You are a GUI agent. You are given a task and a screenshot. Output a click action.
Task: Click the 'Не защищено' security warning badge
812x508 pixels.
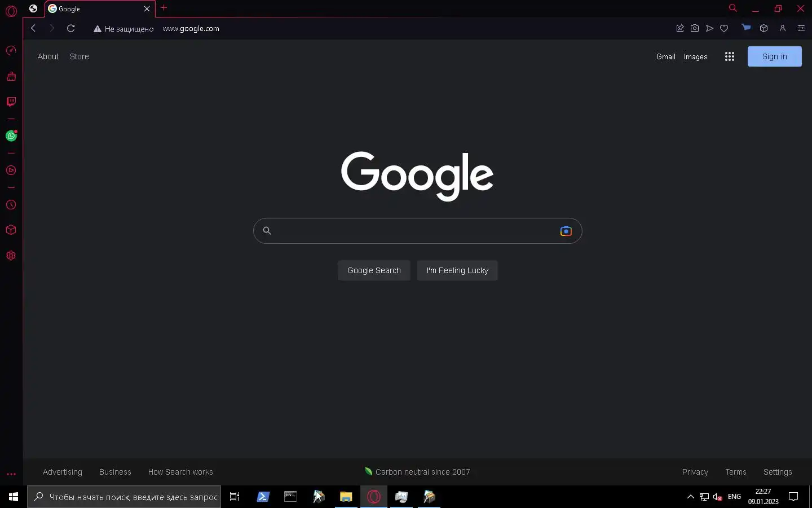click(123, 29)
